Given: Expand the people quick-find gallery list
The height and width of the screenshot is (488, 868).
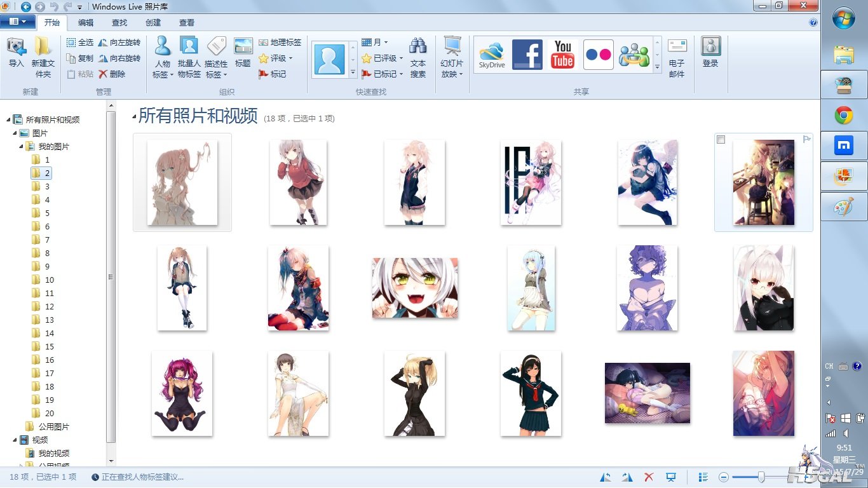Looking at the screenshot, I should tap(353, 73).
